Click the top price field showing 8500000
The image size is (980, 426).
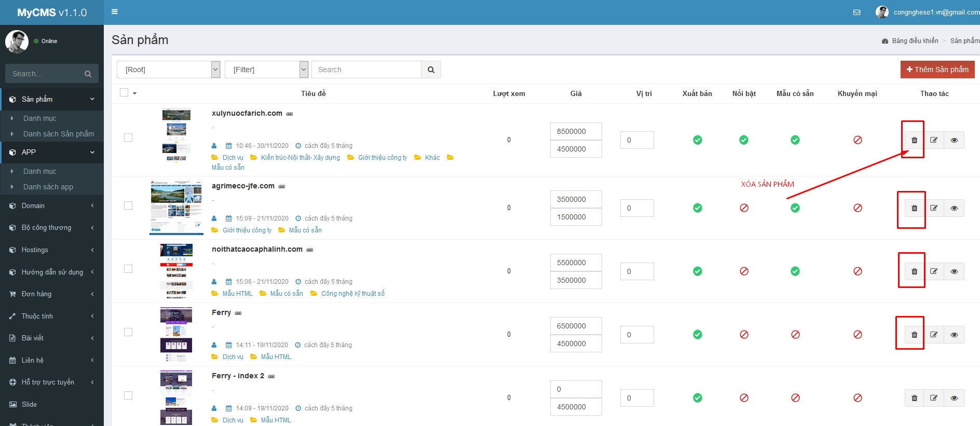click(x=576, y=131)
